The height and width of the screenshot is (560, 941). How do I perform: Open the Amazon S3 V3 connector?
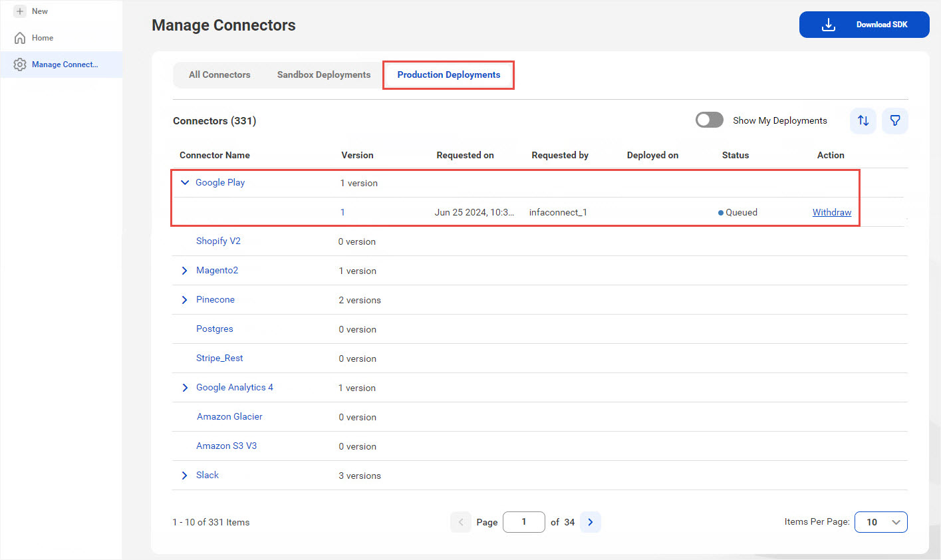226,446
